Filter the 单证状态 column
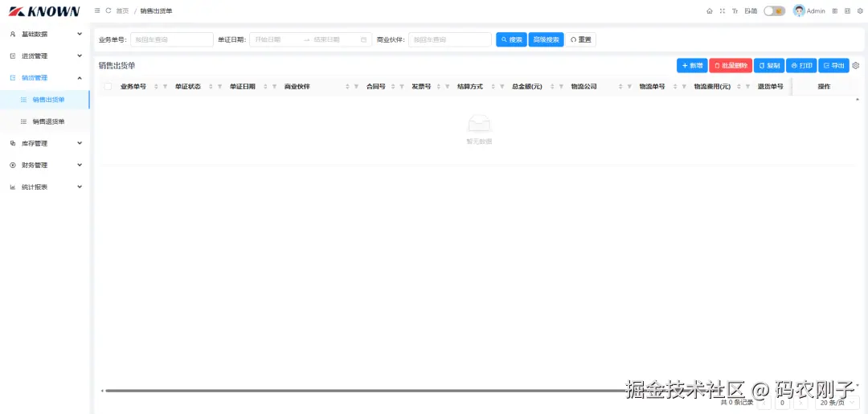 click(x=219, y=87)
